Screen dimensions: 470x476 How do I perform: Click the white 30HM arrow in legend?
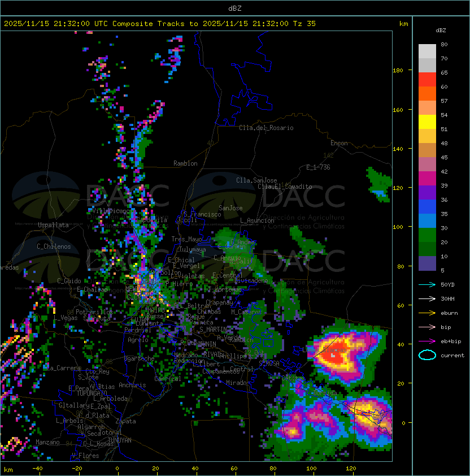pyautogui.click(x=427, y=298)
